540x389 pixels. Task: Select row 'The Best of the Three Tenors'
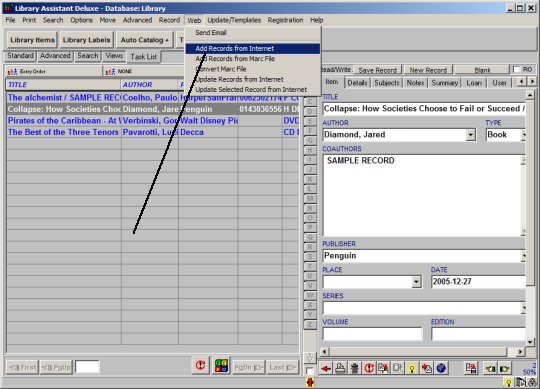[153, 132]
